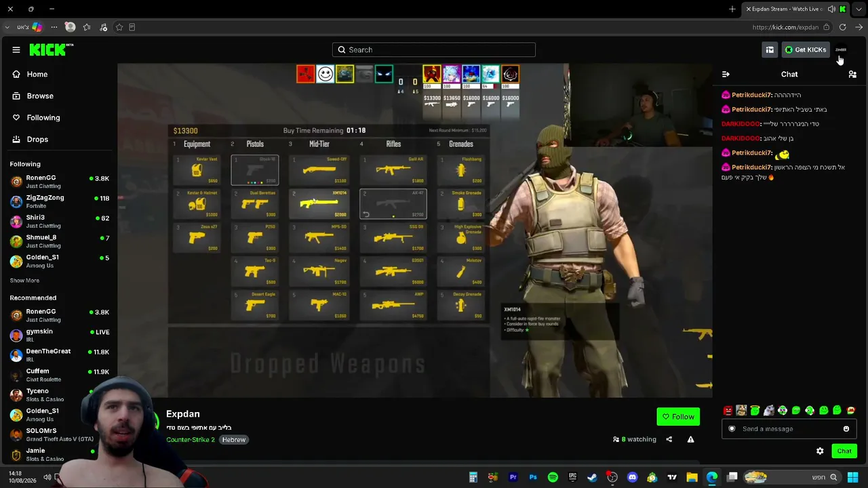Open the emoji picker in message box

point(846,428)
